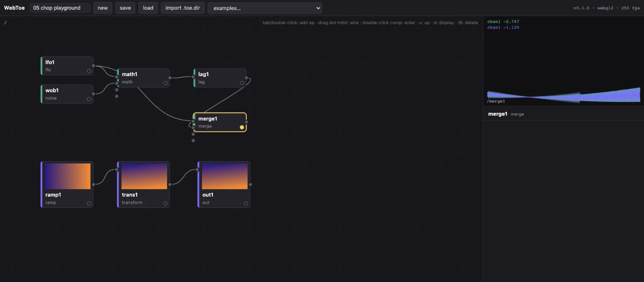Screen dimensions: 644x282
Task: Toggle display flag on lag1 node
Action: [x=242, y=83]
